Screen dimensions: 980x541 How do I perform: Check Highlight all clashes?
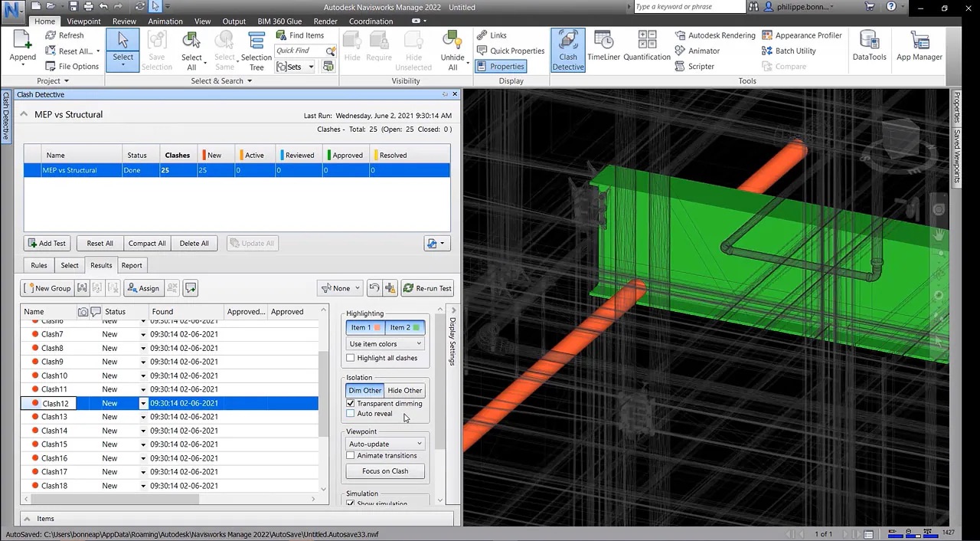click(351, 358)
